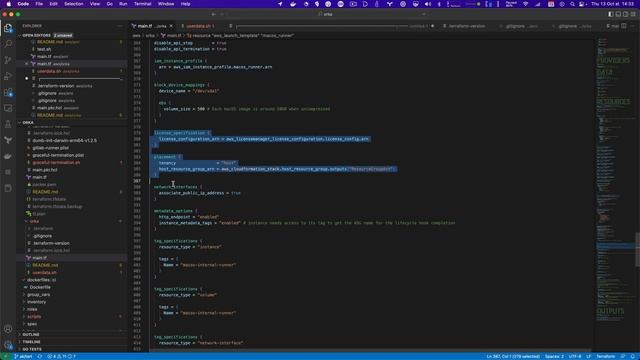Click the UTF-8 encoding selector
640x360 pixels.
pos(575,356)
